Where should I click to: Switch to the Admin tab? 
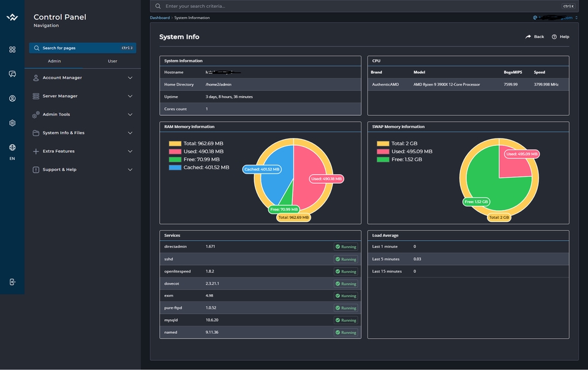click(55, 61)
